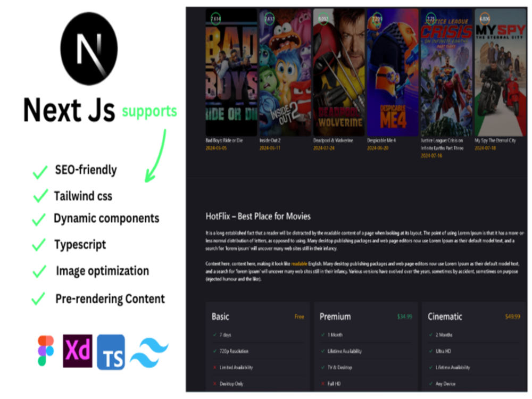Click the $34.99 price label
Image resolution: width=532 pixels, height=399 pixels.
pyautogui.click(x=404, y=317)
